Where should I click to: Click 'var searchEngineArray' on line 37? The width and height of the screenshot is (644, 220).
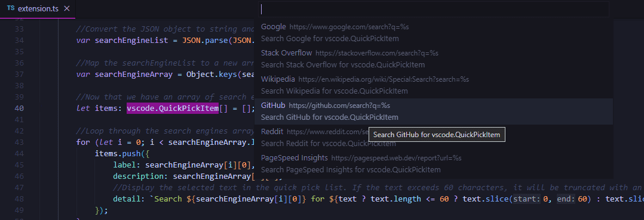tap(124, 74)
